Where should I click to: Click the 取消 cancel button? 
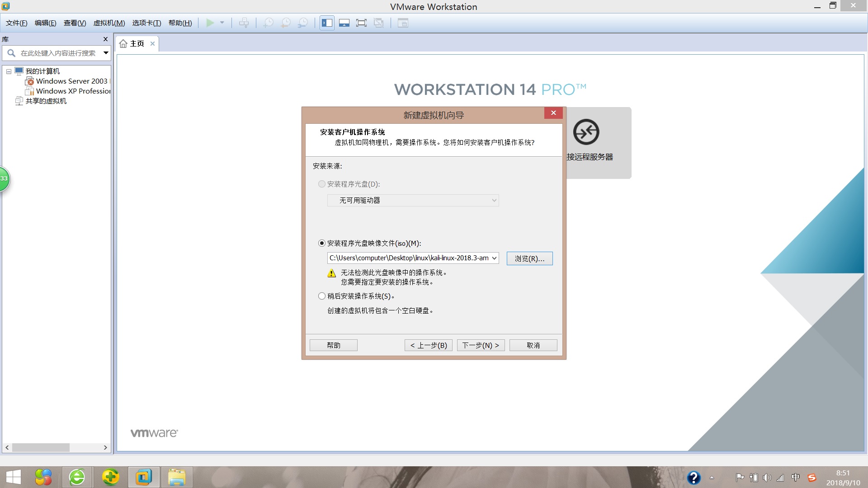pos(533,345)
